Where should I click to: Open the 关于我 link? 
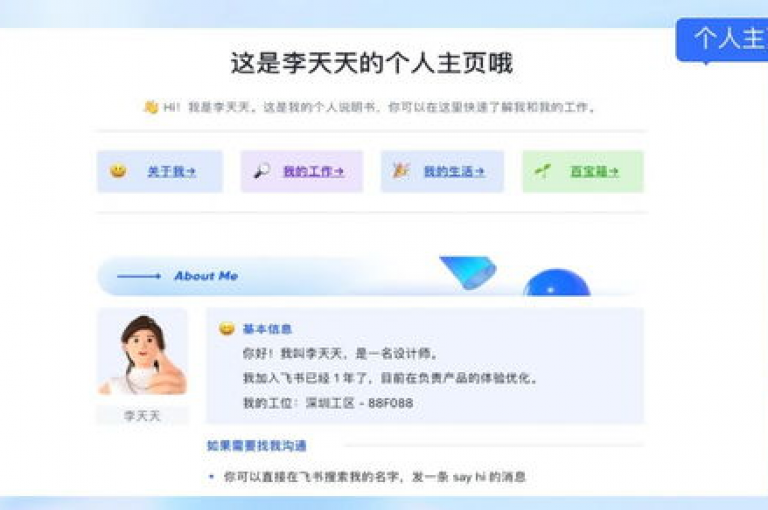(171, 171)
